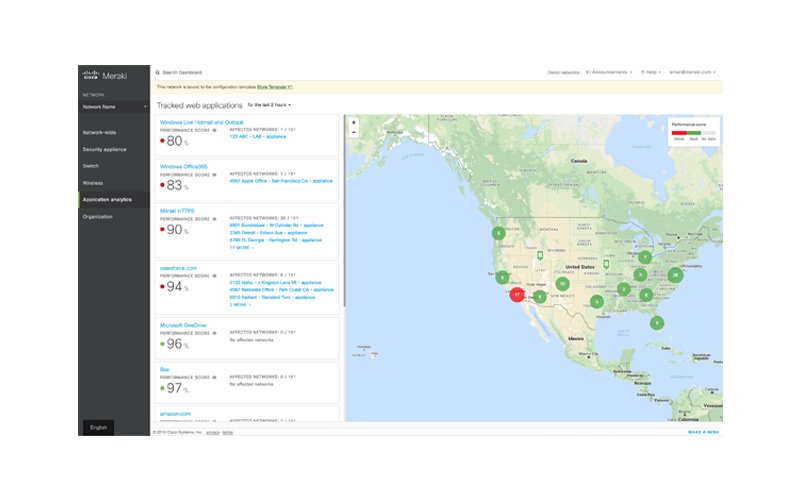800x500 pixels.
Task: Click the English language button
Action: (98, 428)
